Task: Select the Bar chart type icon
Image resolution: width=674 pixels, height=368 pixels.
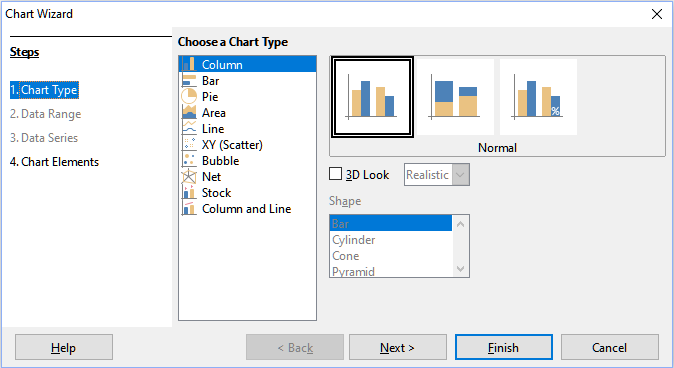Action: pos(189,80)
